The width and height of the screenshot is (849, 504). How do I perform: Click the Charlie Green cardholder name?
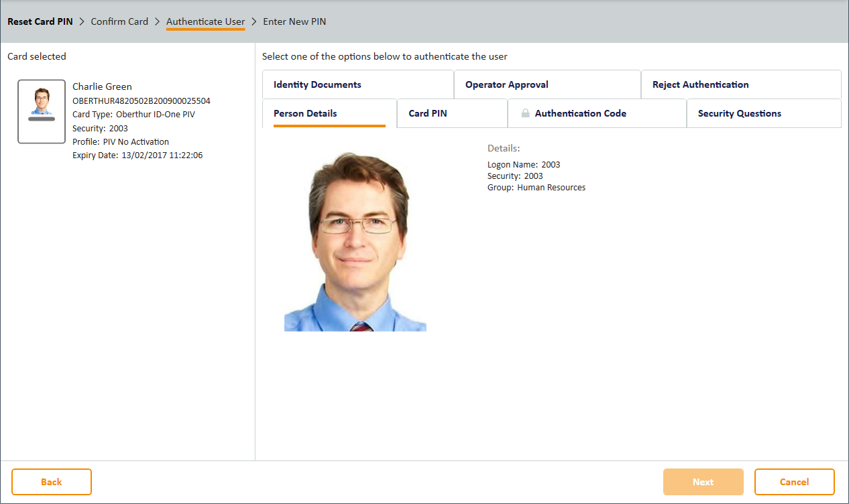[x=102, y=86]
